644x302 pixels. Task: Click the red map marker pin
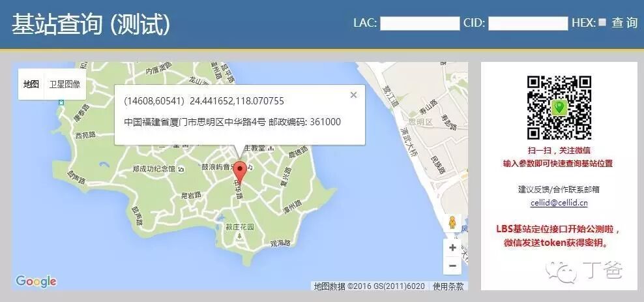tap(241, 173)
